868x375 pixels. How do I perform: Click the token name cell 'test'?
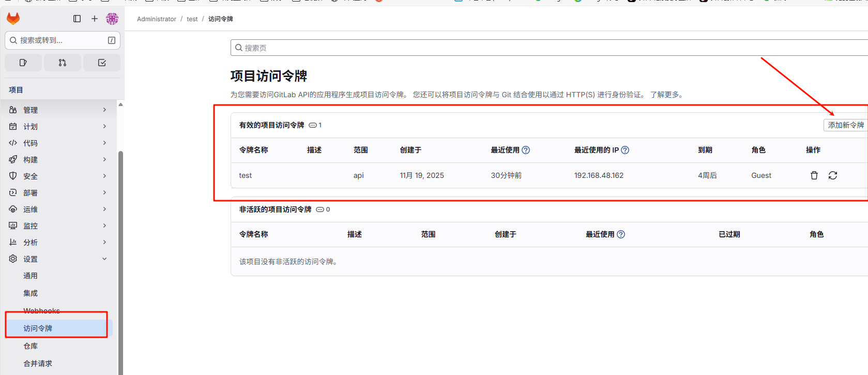tap(246, 175)
